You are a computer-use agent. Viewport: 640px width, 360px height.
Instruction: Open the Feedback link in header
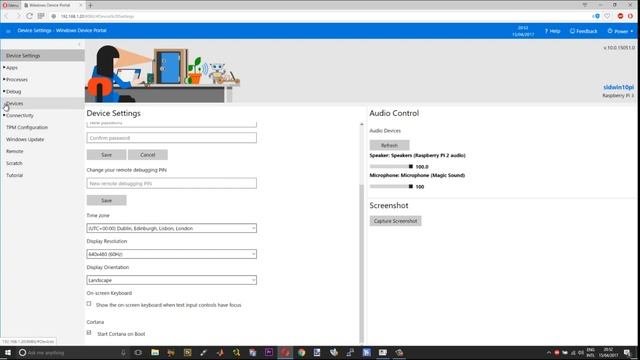[x=584, y=31]
